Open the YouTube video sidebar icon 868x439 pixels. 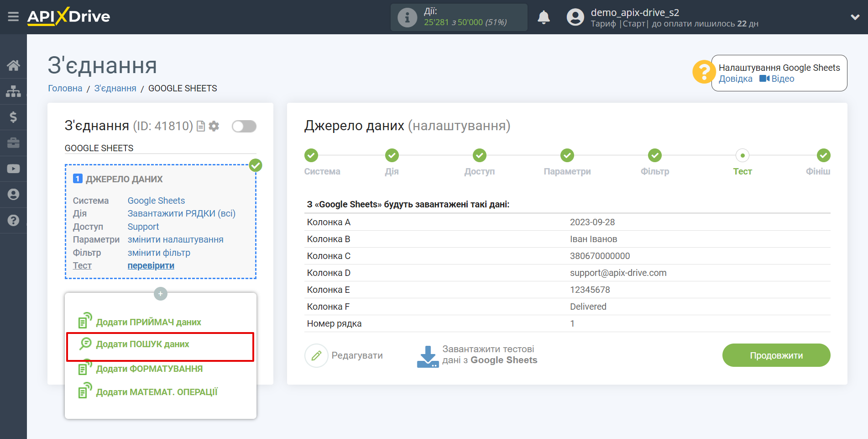coord(13,169)
